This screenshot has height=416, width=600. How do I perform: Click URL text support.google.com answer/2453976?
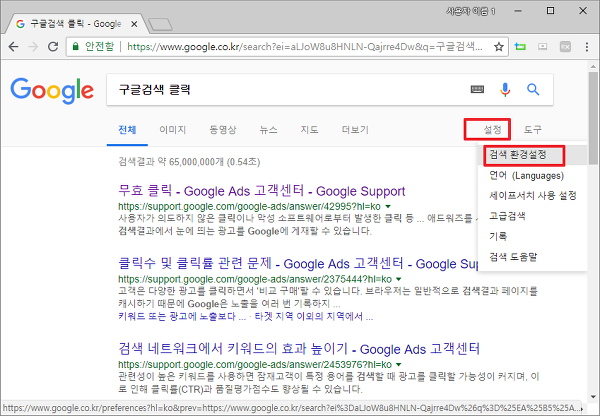click(255, 365)
